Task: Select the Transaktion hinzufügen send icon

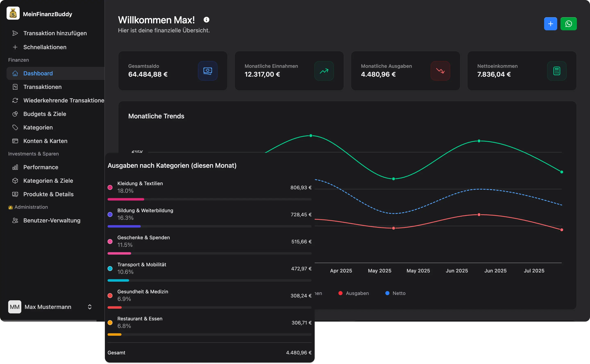Action: (15, 33)
